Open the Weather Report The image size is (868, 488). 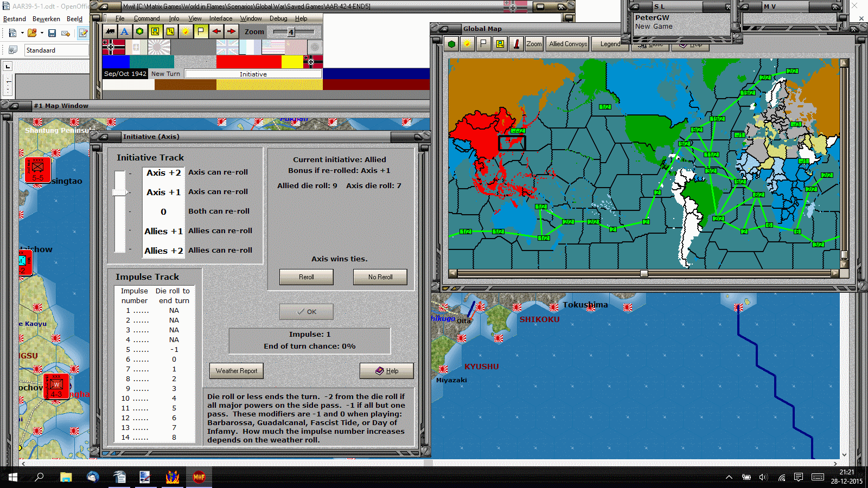click(237, 371)
